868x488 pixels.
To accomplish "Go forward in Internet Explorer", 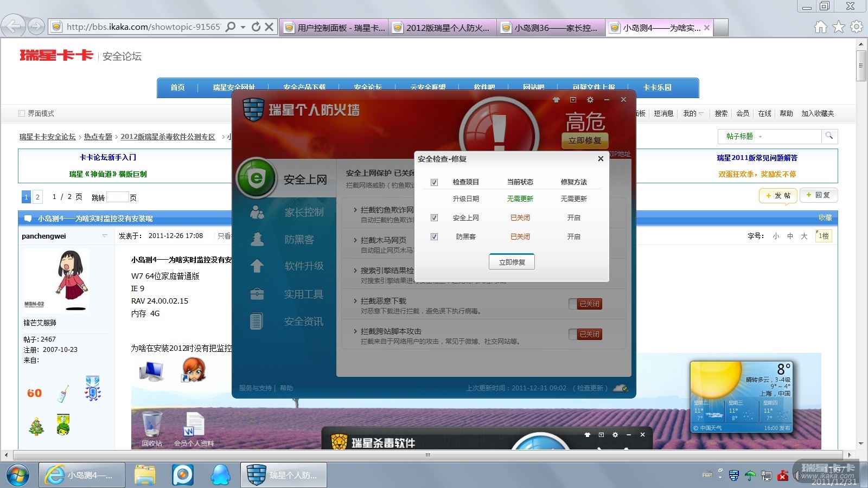I will tap(36, 26).
